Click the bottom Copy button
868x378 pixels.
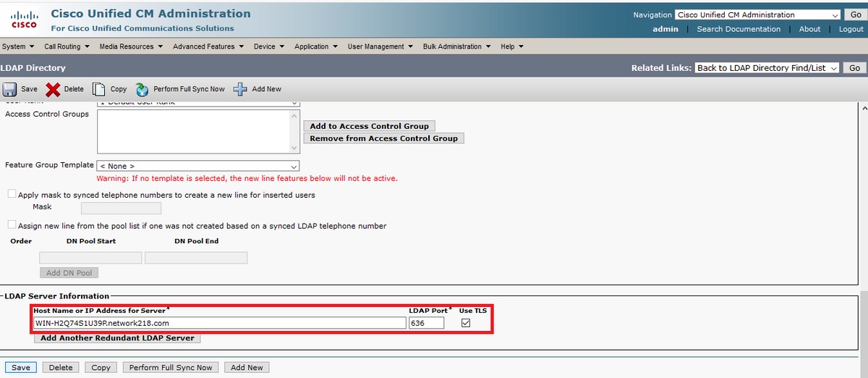[101, 367]
